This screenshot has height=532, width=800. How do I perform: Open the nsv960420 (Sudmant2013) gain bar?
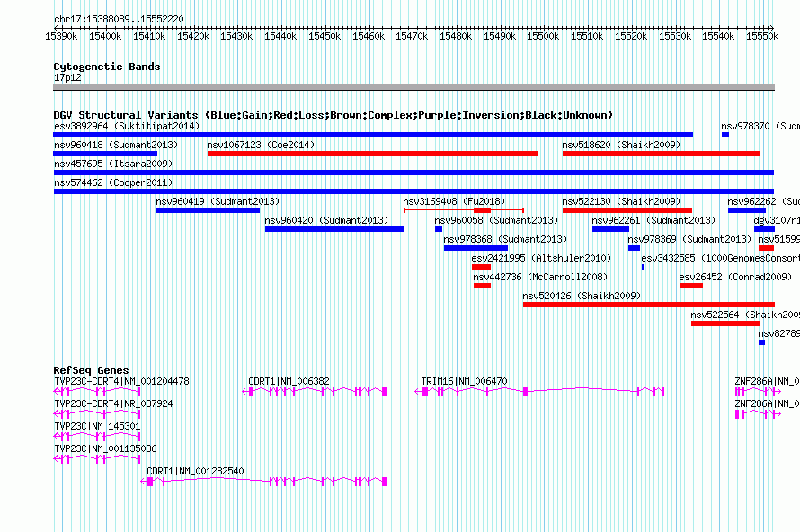(x=334, y=229)
